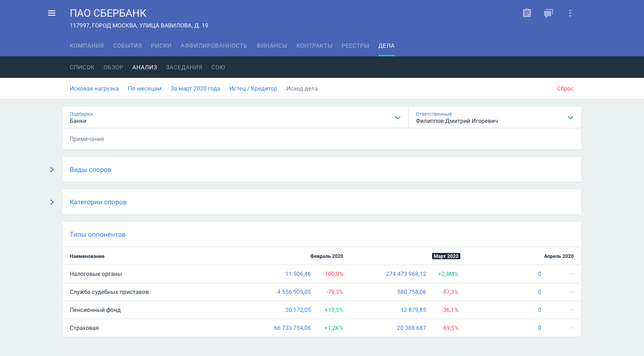
Task: Click the Исковая нагрузка filter link
Action: (94, 89)
